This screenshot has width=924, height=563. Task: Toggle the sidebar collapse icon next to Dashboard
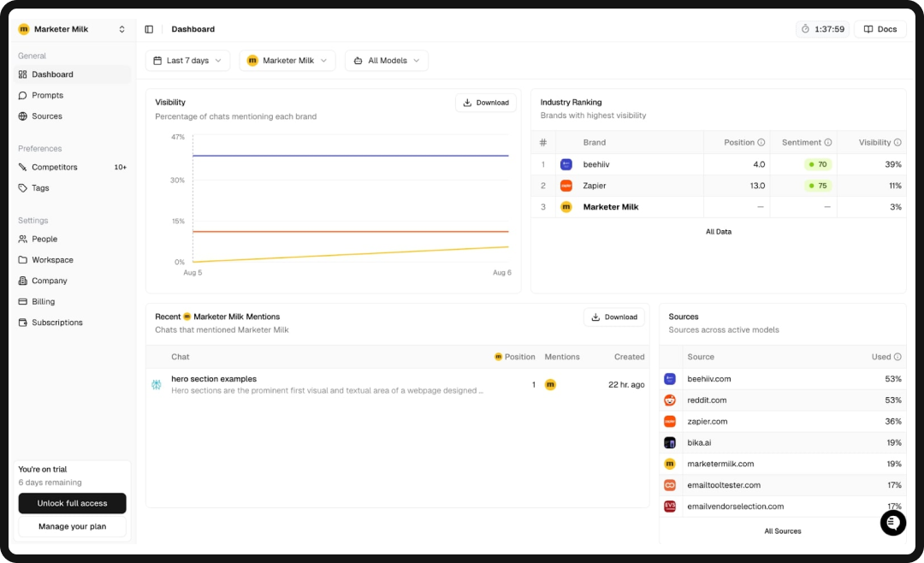[149, 28]
